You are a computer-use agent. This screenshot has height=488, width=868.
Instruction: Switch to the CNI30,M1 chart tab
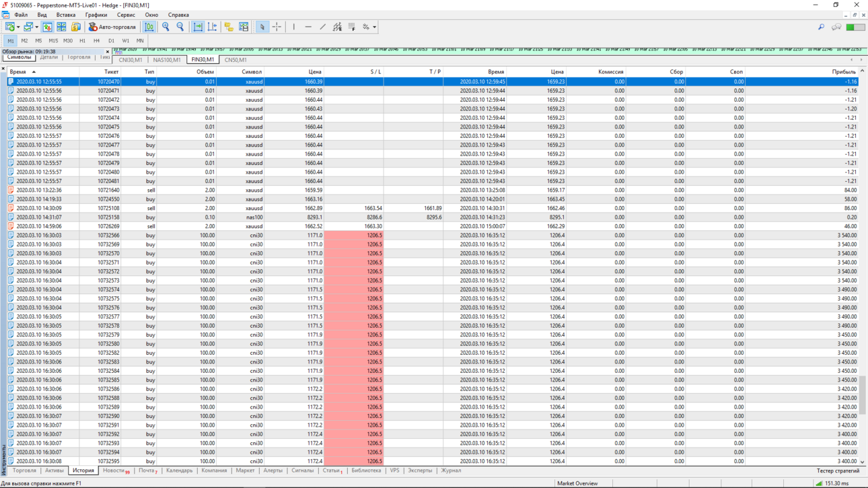tap(131, 60)
